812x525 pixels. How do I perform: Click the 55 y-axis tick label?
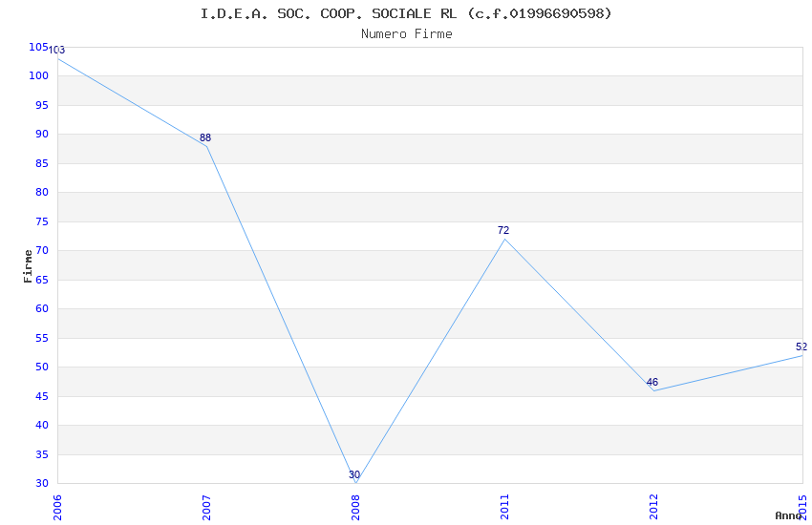pyautogui.click(x=42, y=338)
